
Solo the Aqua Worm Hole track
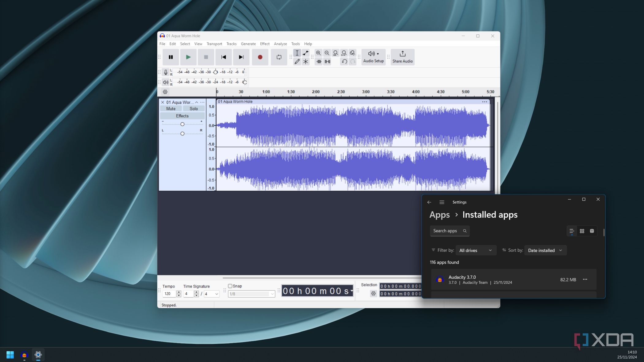[194, 109]
